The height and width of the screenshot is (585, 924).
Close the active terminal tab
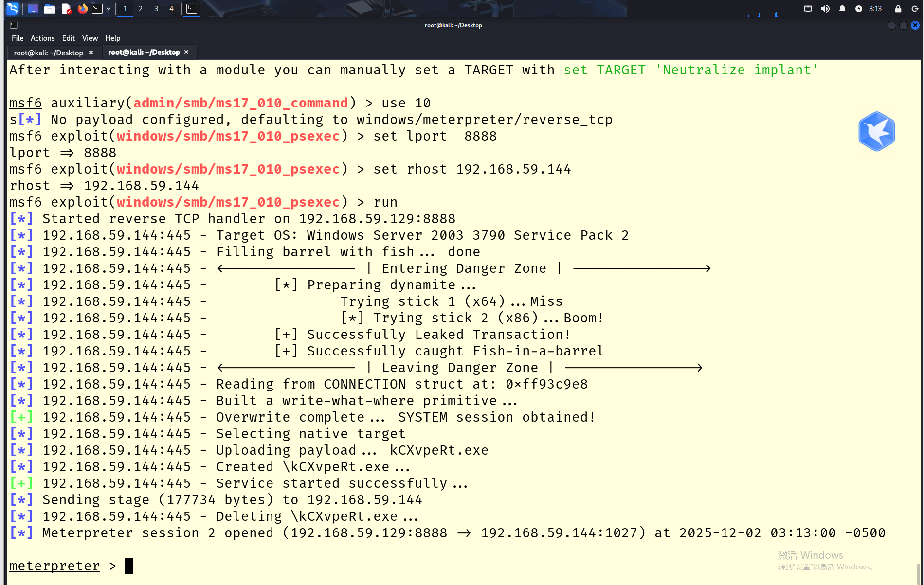pyautogui.click(x=186, y=52)
